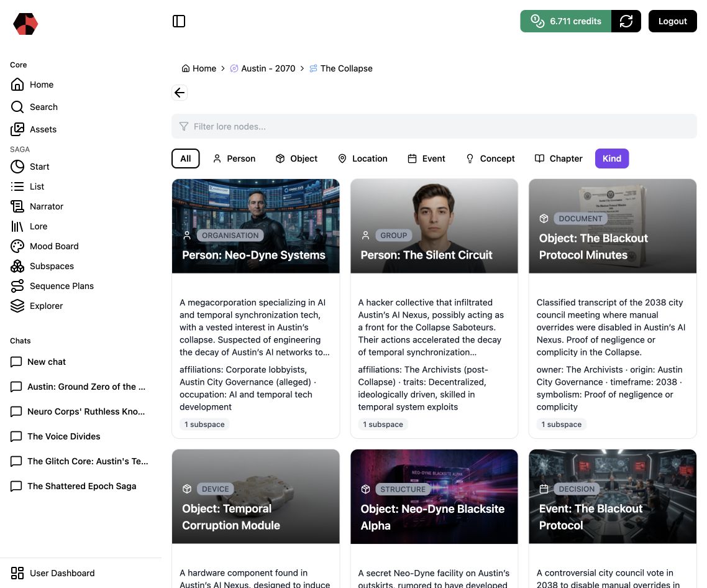Click the 6.711 credits button
Viewport: 707px width, 588px height.
(566, 21)
